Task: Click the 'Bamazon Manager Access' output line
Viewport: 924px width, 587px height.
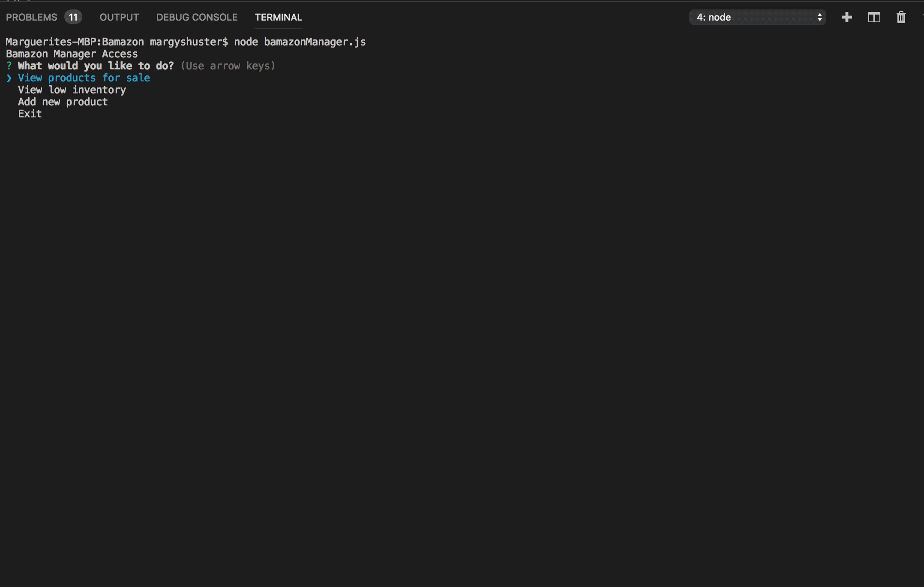Action: click(72, 54)
